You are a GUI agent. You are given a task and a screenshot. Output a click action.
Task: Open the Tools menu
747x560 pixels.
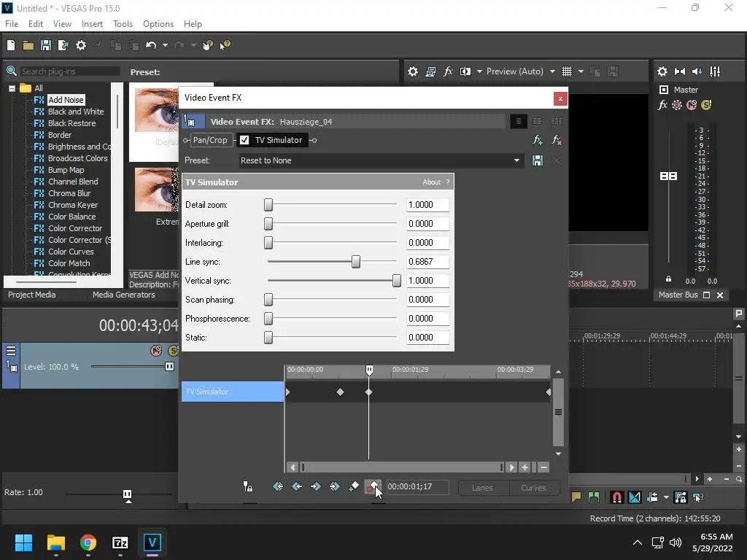(123, 24)
